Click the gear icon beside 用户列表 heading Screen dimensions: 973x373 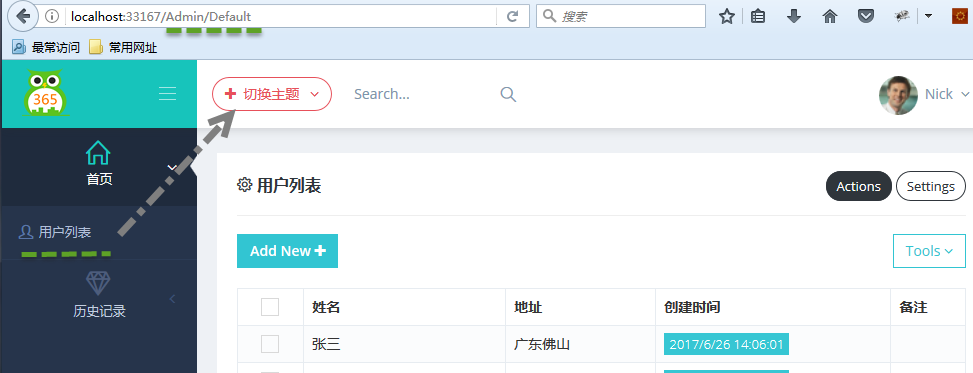coord(244,185)
